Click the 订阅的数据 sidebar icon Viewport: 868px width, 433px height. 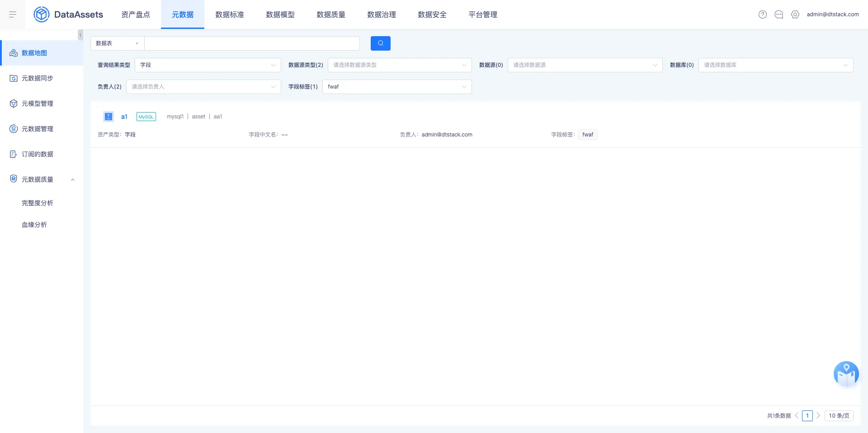point(14,154)
